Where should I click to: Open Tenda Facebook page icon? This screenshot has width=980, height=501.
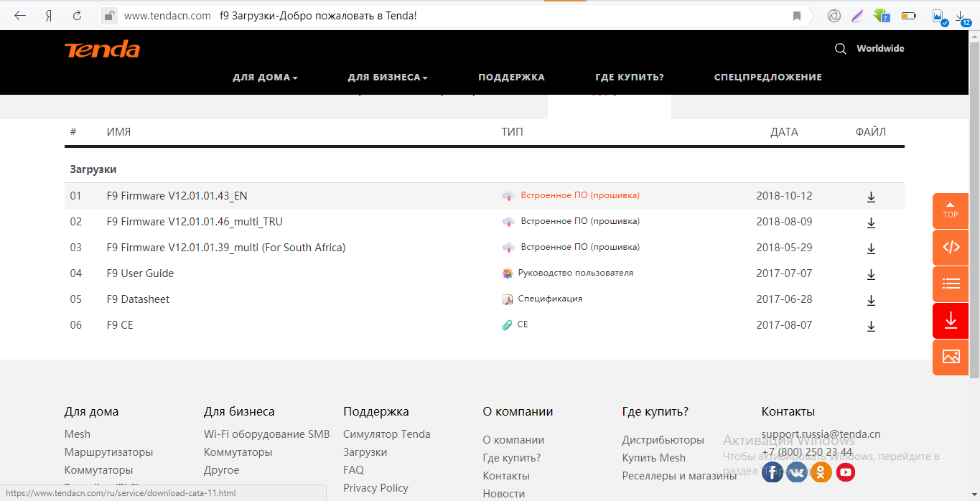[773, 472]
